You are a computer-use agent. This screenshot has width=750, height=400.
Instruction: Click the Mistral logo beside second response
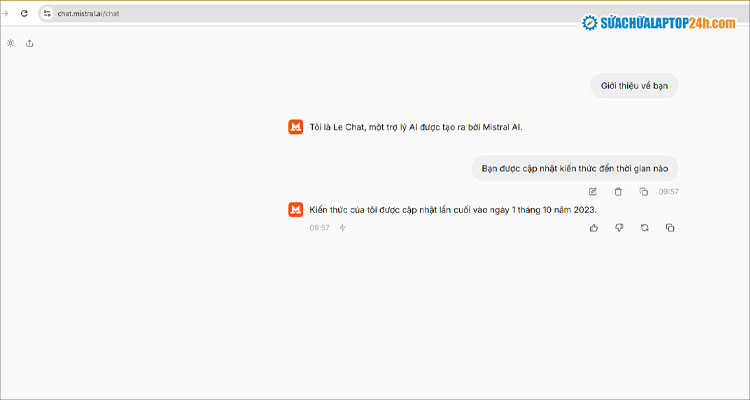coord(296,209)
